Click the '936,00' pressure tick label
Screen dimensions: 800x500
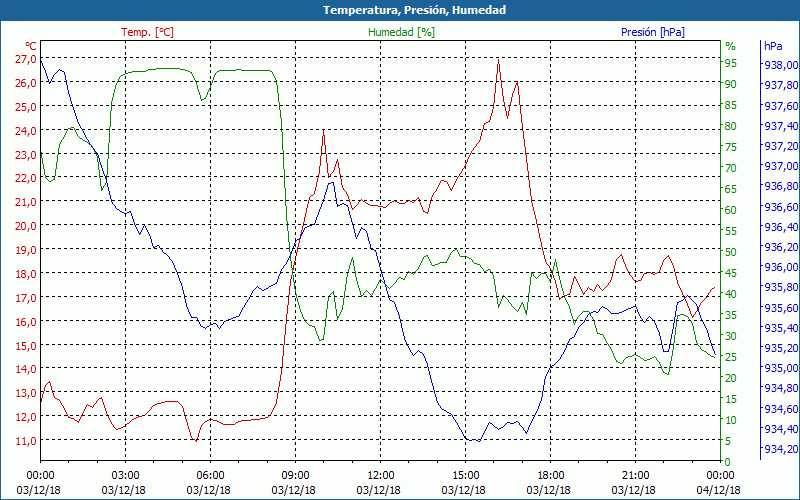point(779,267)
